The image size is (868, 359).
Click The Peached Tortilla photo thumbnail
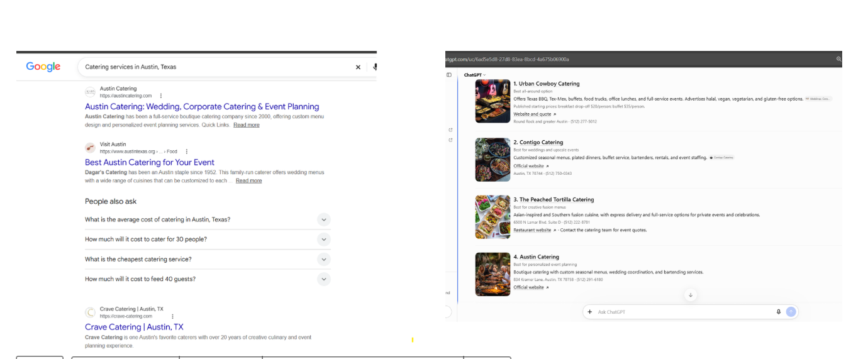coord(492,217)
